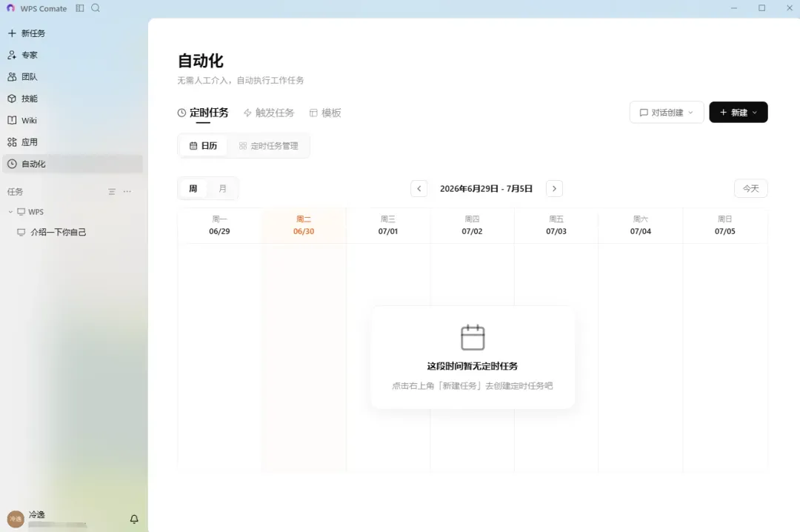Image resolution: width=800 pixels, height=532 pixels.
Task: Jump to 今天 today
Action: 750,189
